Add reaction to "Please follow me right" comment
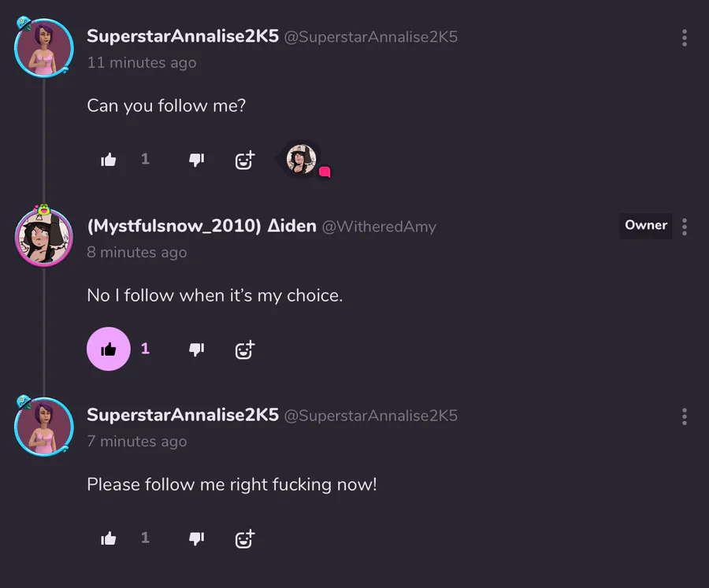The image size is (709, 588). click(x=245, y=538)
